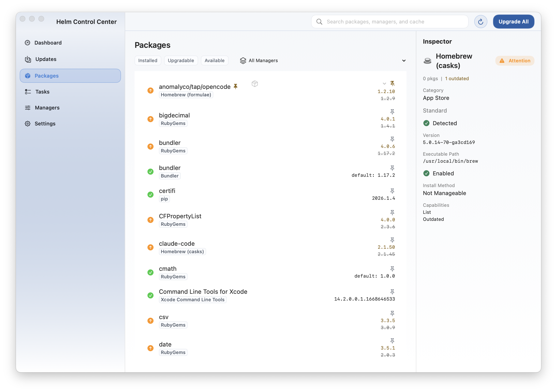Click the Attention badge in the Inspector
Image resolution: width=557 pixels, height=392 pixels.
pyautogui.click(x=515, y=61)
